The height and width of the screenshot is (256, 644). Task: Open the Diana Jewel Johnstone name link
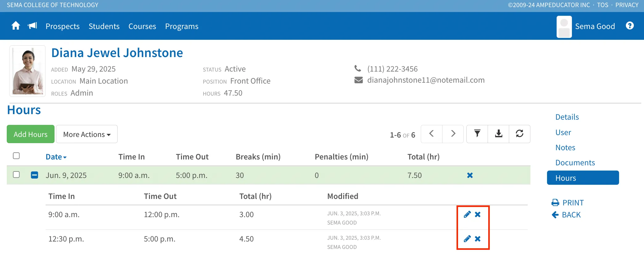[117, 53]
